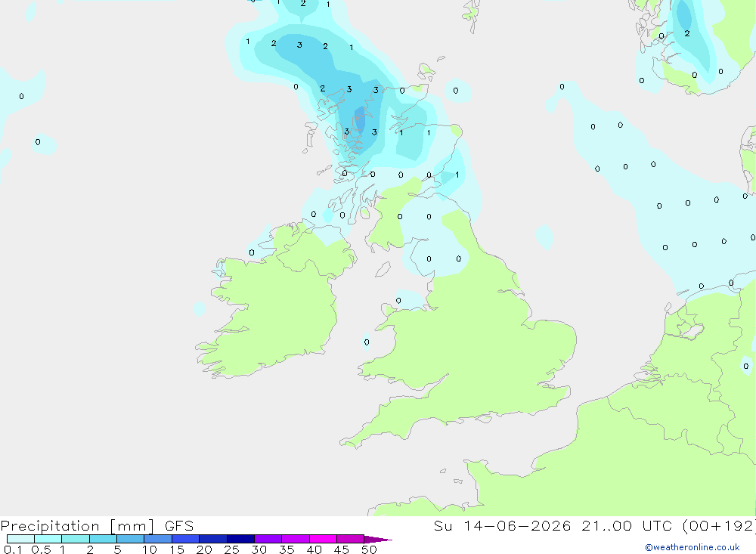
Task: Select the 0.1–0.5 mm legend swatch
Action: [x=20, y=539]
